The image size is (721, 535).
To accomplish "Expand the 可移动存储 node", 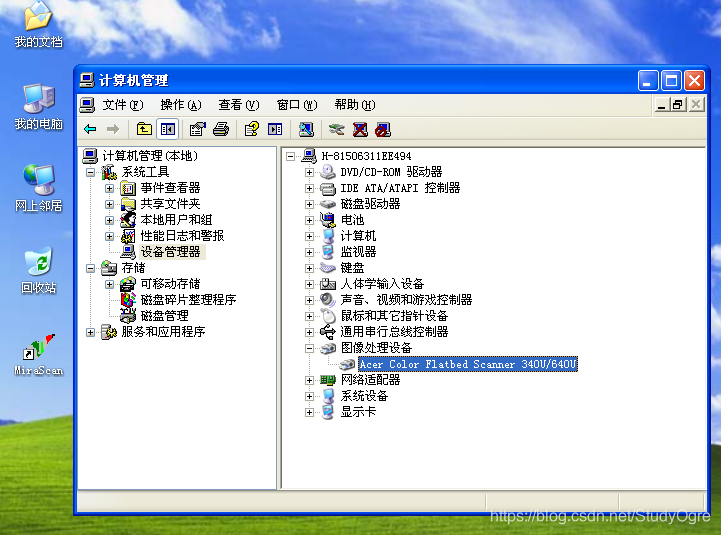I will coord(109,284).
